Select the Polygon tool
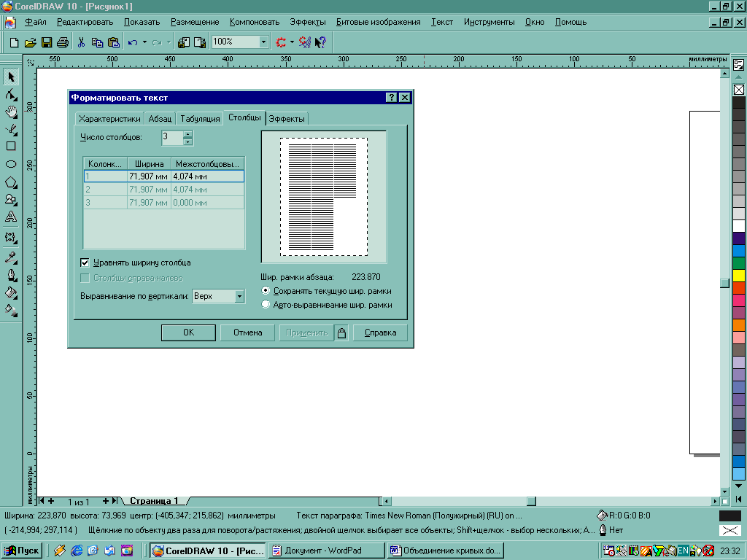 11,182
